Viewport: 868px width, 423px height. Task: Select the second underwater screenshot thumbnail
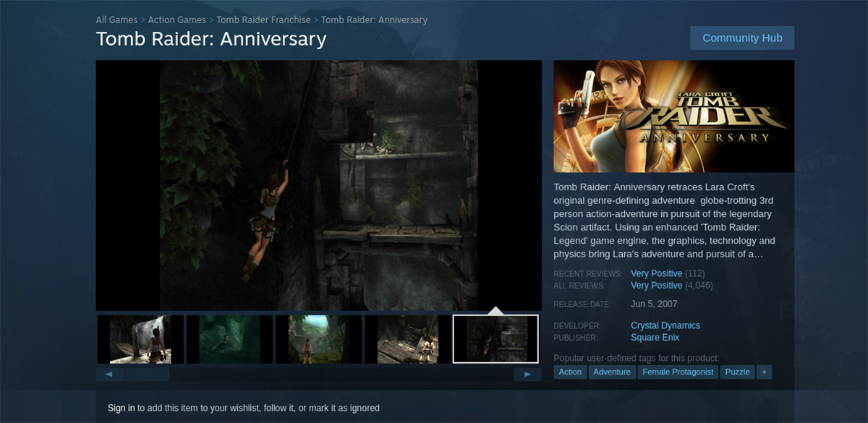click(x=229, y=339)
